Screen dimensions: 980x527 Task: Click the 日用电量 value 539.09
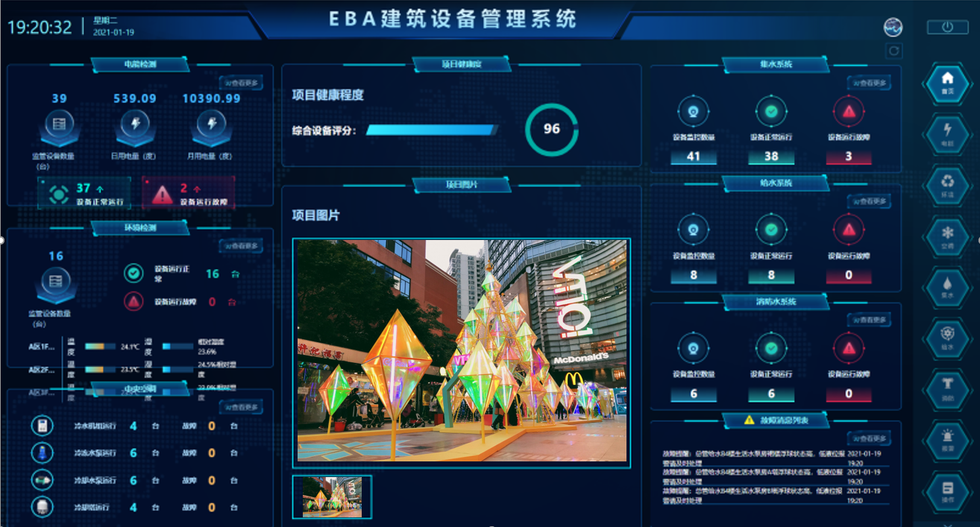(135, 98)
